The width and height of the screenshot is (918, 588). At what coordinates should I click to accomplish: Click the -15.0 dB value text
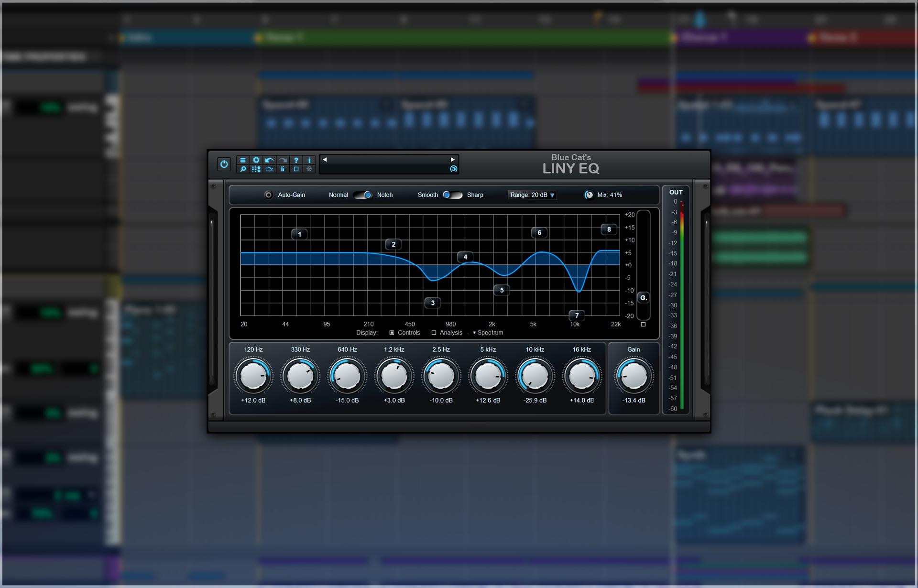347,400
